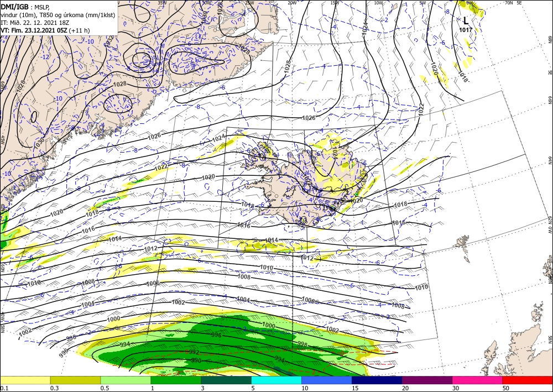The width and height of the screenshot is (553, 392).
Task: Click the "VT: Fim. 23.12.2021 05Z" valid time
Action: (x=34, y=30)
